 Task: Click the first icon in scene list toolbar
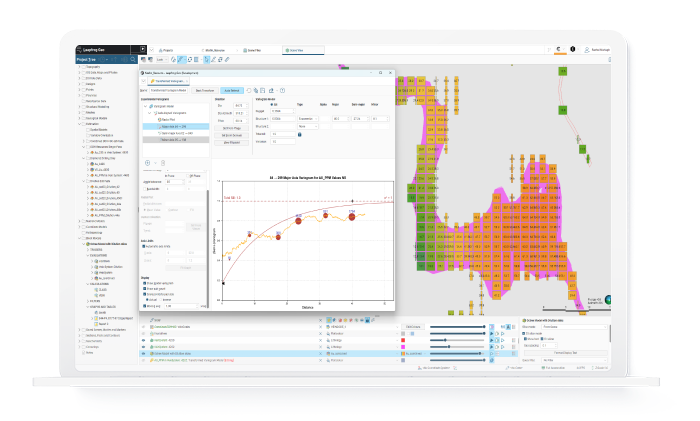tap(329, 320)
